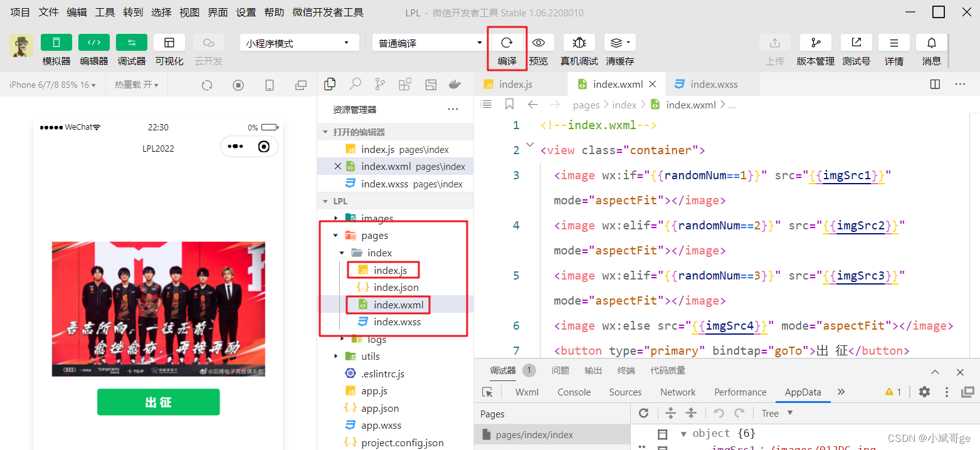Screen dimensions: 980x450
Task: Click the Upload (上传) icon
Action: [775, 43]
